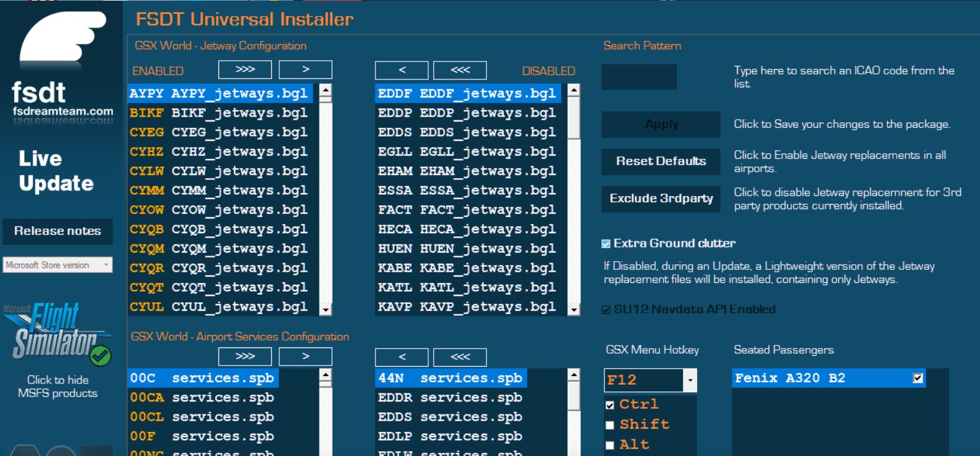The image size is (980, 456).
Task: Open the Live Update section
Action: (x=56, y=171)
